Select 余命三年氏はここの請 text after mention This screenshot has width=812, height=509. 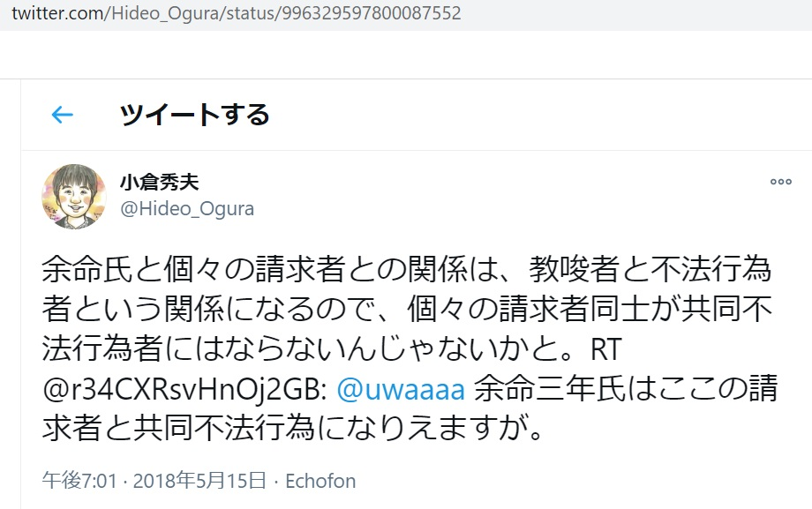(626, 389)
